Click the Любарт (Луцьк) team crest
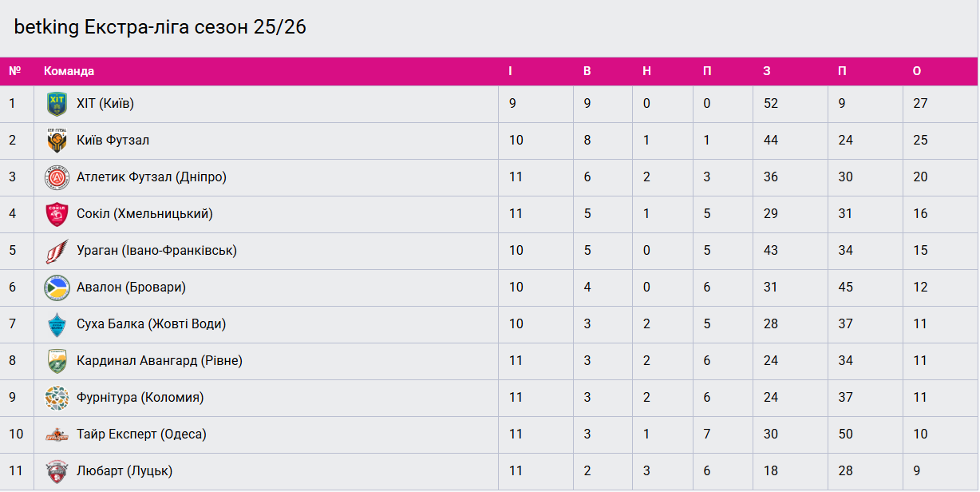This screenshot has height=492, width=980. point(57,471)
